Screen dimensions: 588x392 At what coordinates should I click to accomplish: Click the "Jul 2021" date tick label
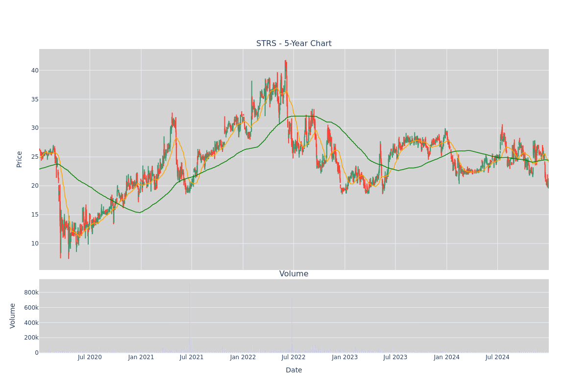click(x=192, y=357)
